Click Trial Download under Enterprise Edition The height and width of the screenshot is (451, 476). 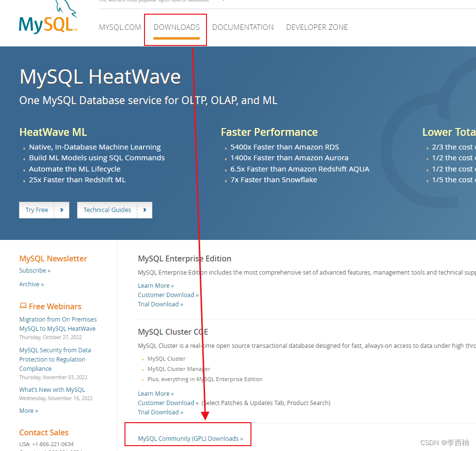161,304
